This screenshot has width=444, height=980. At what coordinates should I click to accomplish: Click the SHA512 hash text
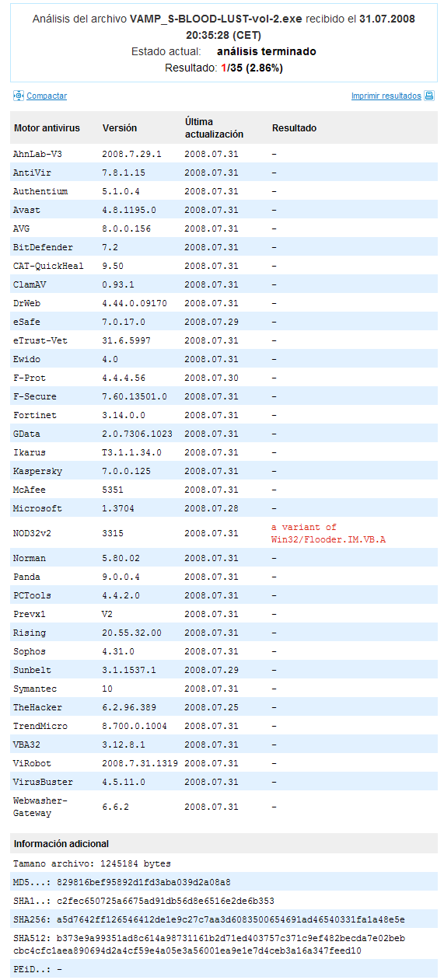(210, 944)
